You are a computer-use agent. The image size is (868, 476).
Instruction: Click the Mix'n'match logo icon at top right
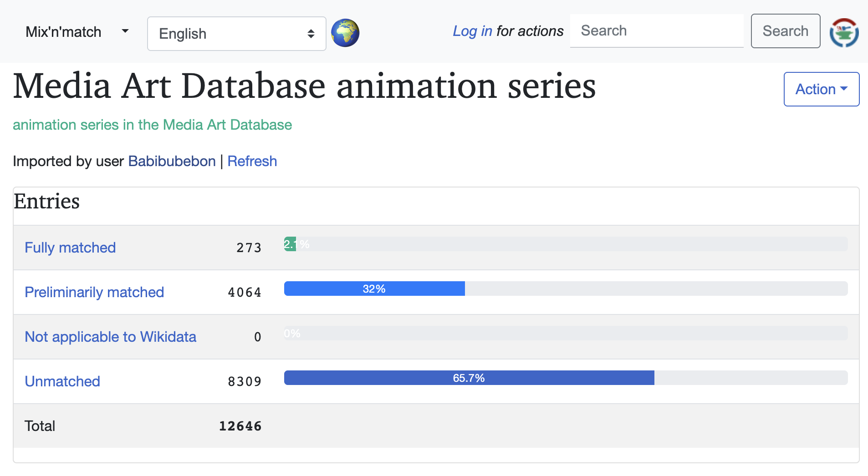[x=844, y=33]
